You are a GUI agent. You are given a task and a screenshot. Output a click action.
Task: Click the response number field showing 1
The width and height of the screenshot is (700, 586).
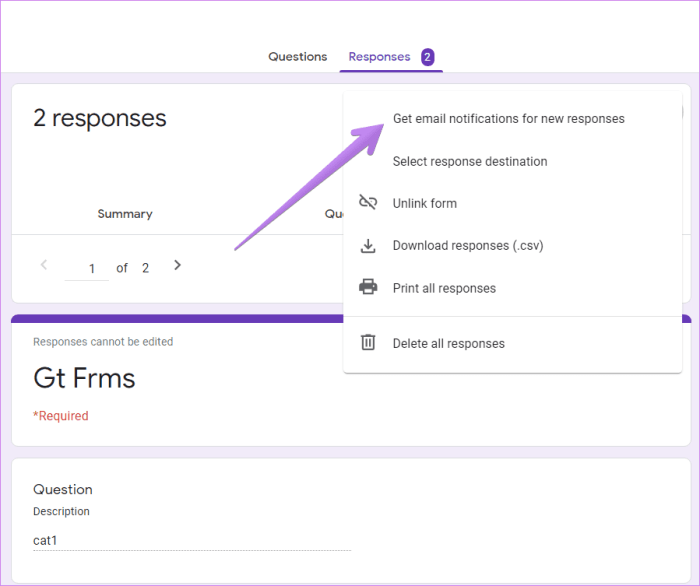pos(91,268)
